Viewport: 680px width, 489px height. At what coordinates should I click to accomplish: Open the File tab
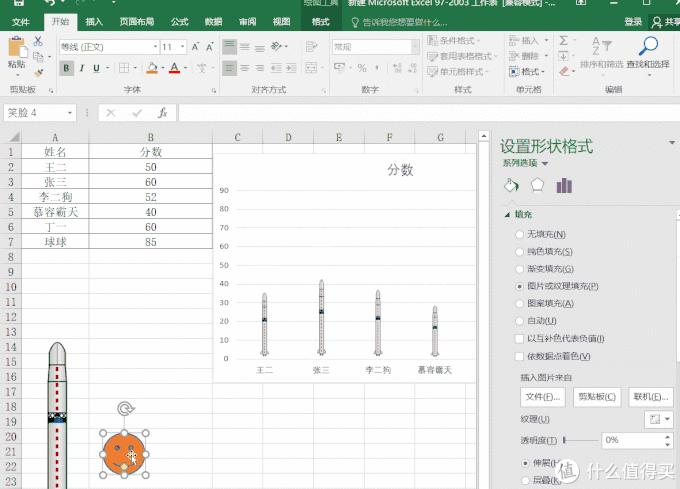pos(20,22)
